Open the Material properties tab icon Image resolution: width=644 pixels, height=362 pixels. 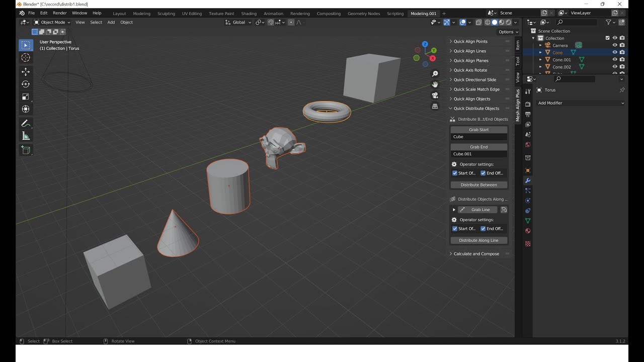point(528,231)
